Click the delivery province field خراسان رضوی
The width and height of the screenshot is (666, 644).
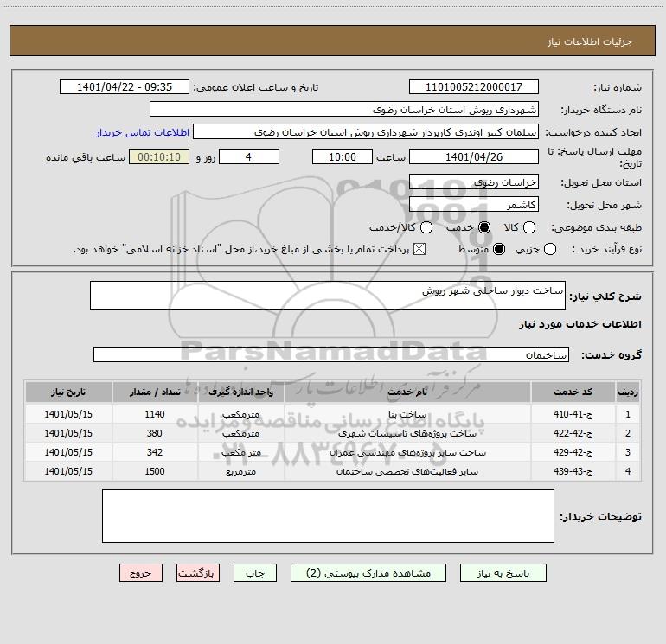point(474,182)
